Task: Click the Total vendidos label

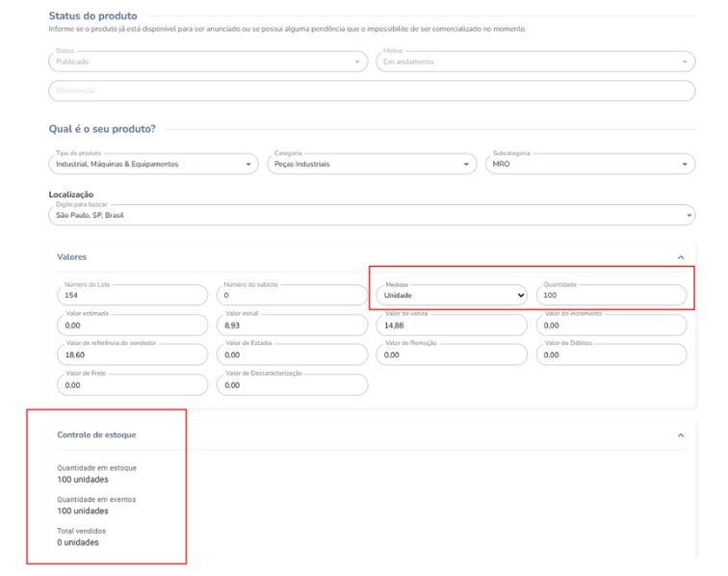Action: pos(81,531)
